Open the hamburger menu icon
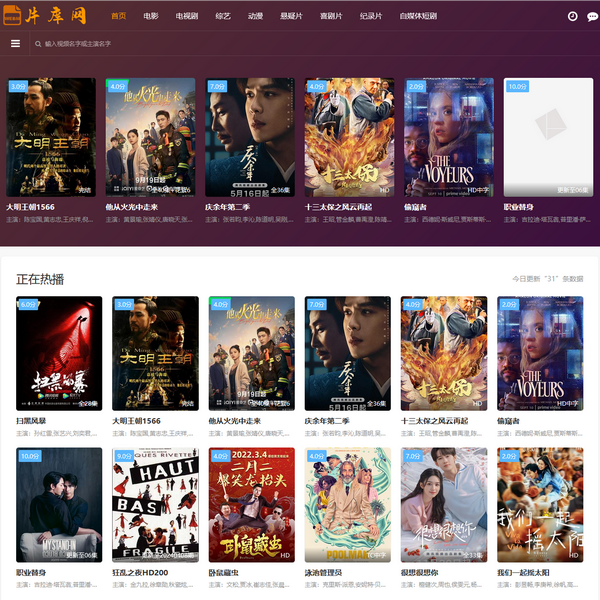 tap(15, 44)
